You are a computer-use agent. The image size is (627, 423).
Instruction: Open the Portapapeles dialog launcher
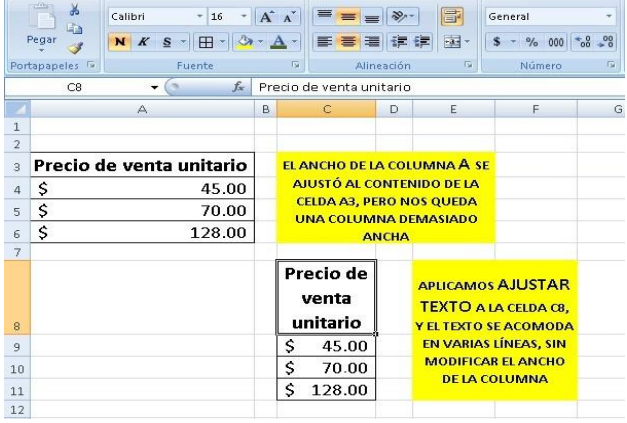tap(92, 65)
